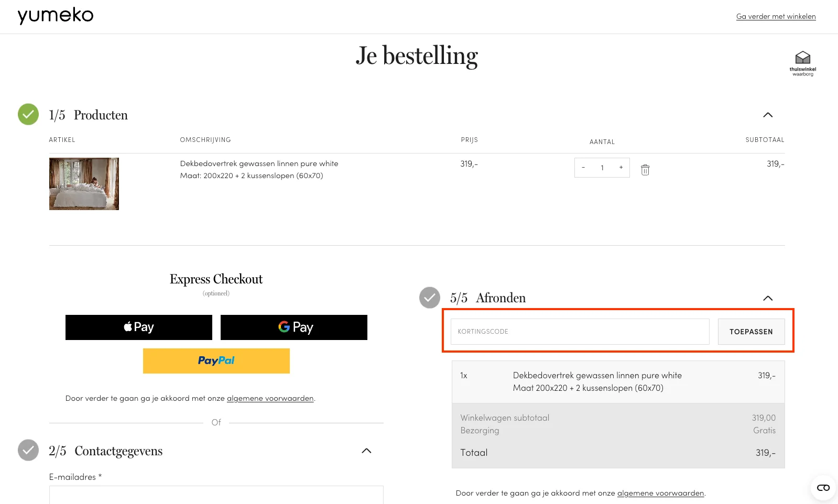Viewport: 838px width, 504px height.
Task: Click the grey checkmark beside Afronden
Action: click(x=430, y=298)
